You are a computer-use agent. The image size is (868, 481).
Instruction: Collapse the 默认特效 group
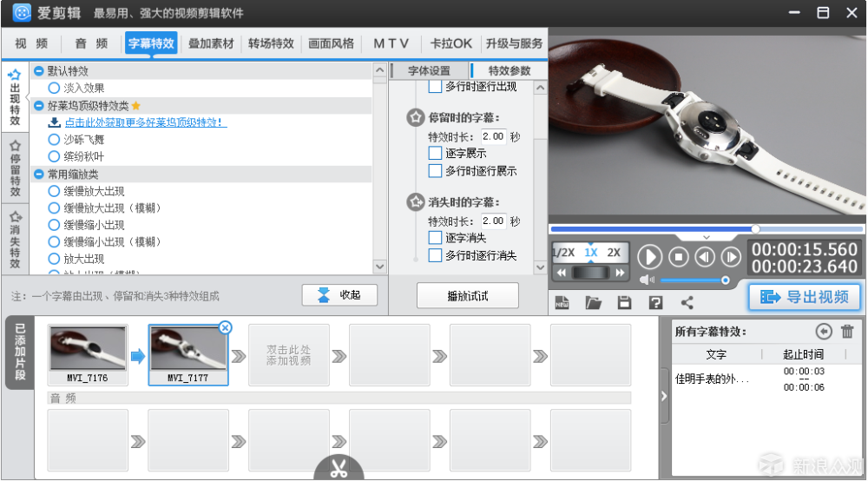39,71
